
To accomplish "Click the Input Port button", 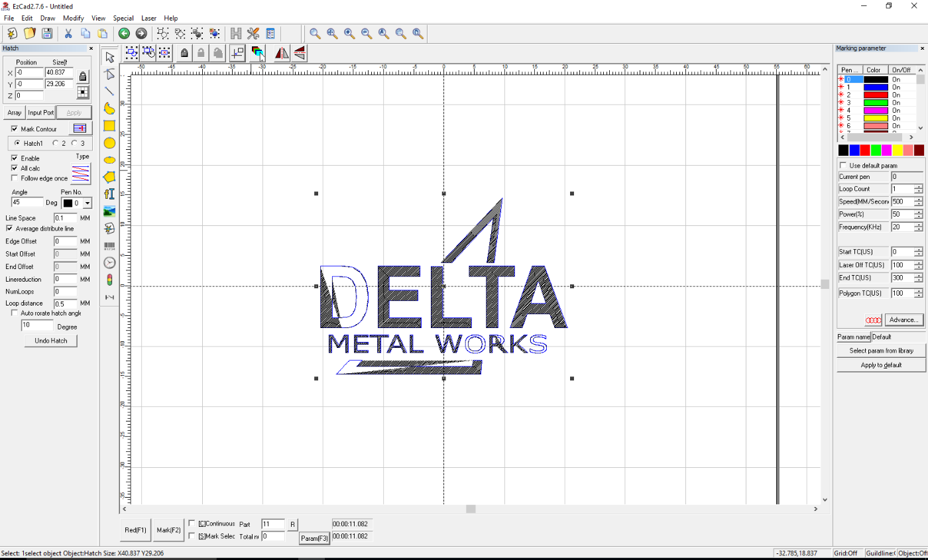I will 40,113.
